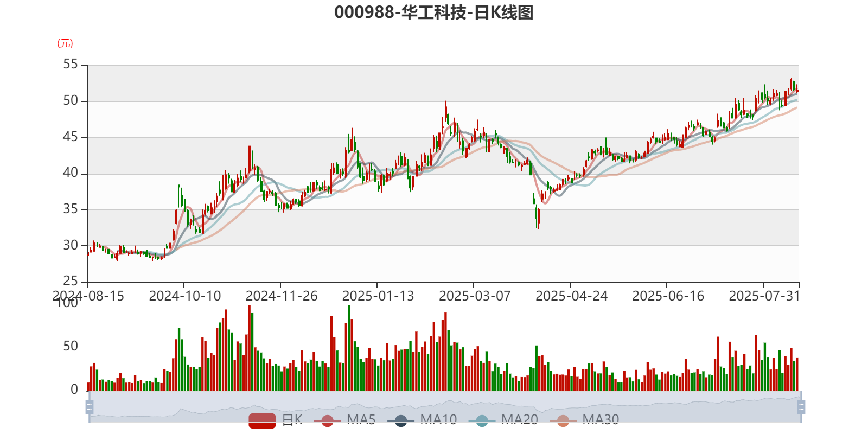The height and width of the screenshot is (434, 868).
Task: Click the 2025-01-13 date axis label
Action: click(378, 296)
